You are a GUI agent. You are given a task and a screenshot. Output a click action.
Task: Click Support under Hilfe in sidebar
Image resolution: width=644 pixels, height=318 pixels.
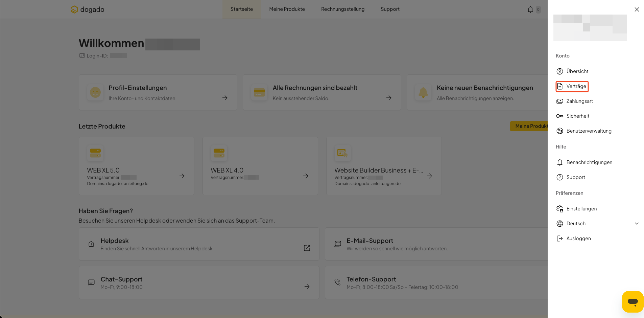(576, 177)
